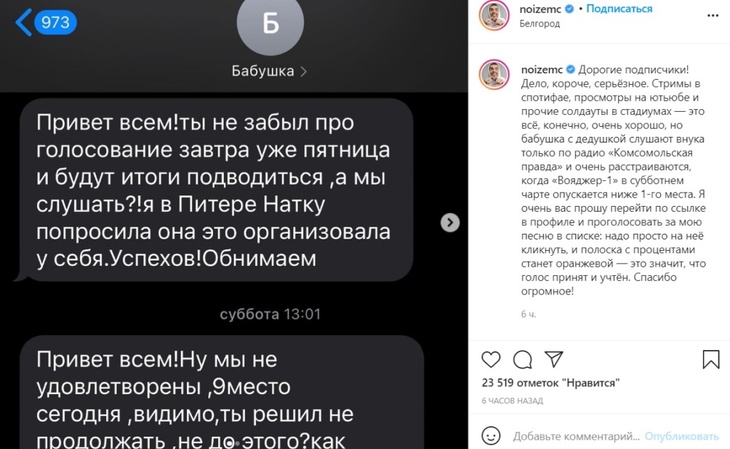Open comments with the speech bubble icon

[522, 360]
